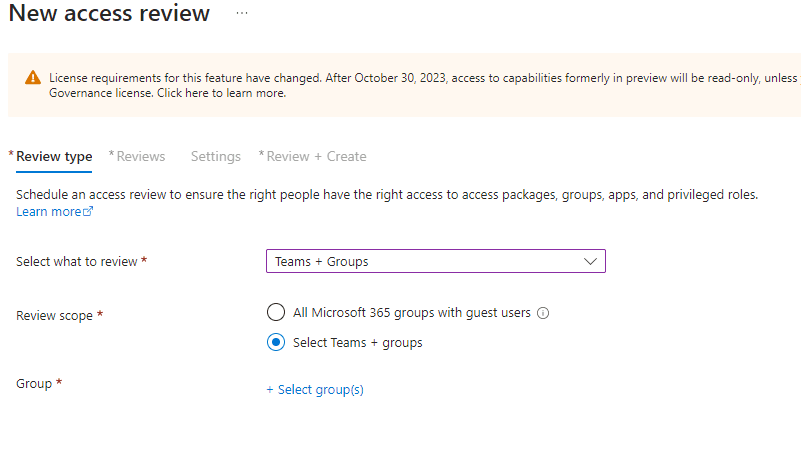The image size is (801, 459).
Task: Click info icon beside guest users option
Action: pos(543,313)
